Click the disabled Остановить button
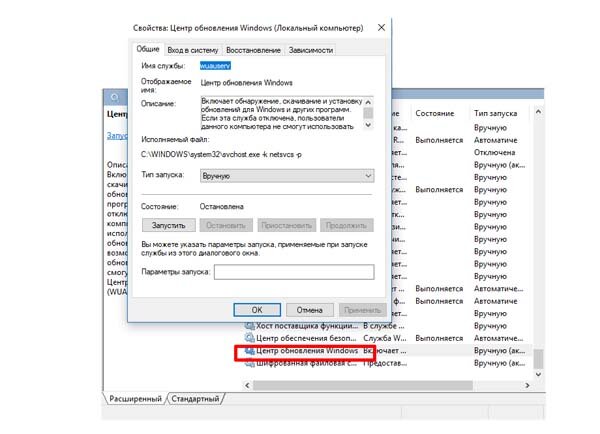600x434 pixels. (x=226, y=225)
